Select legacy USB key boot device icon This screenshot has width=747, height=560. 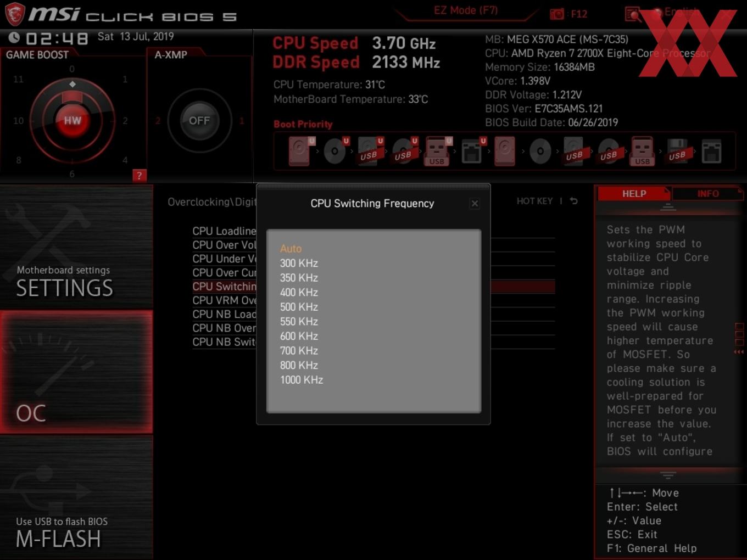point(642,151)
